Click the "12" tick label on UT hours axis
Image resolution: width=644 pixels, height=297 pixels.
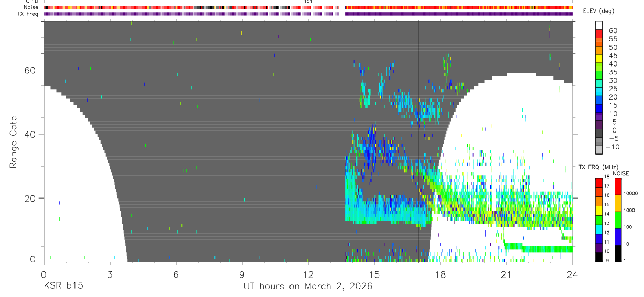(308, 274)
